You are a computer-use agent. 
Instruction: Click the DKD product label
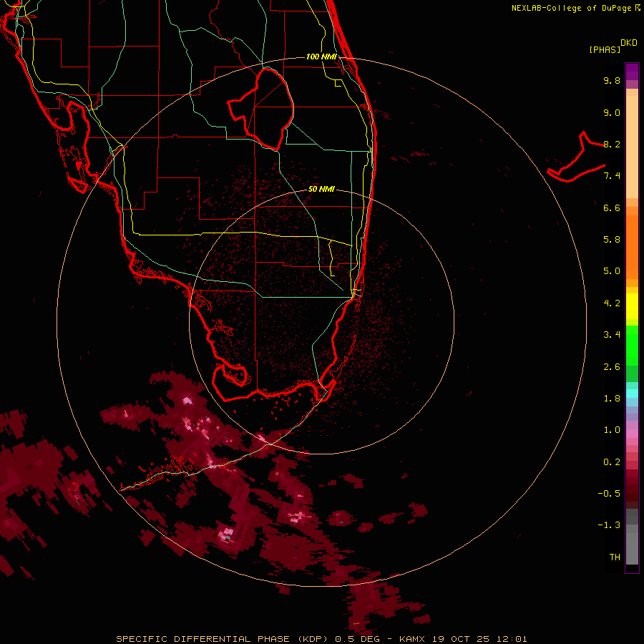coord(629,43)
